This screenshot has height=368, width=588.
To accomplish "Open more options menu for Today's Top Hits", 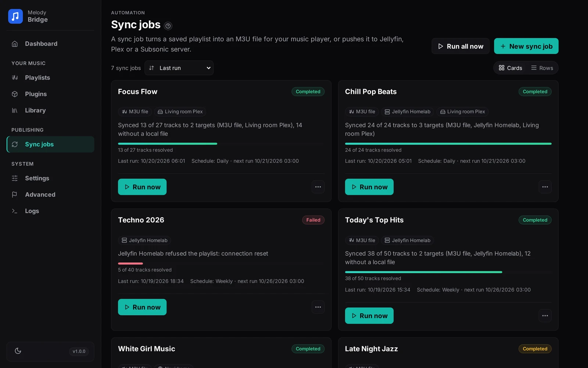I will pos(545,316).
